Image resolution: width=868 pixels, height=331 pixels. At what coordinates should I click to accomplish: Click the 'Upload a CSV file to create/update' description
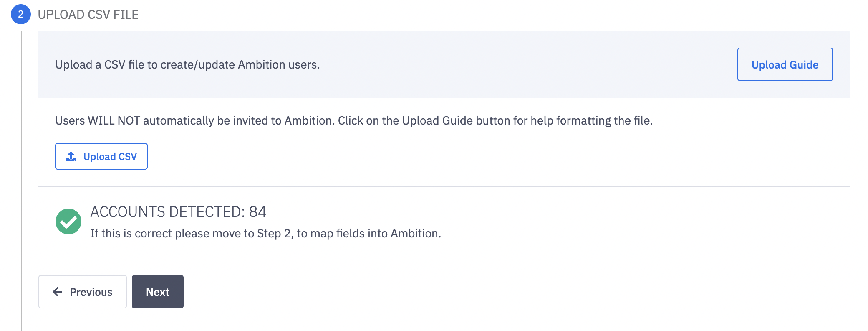point(187,65)
